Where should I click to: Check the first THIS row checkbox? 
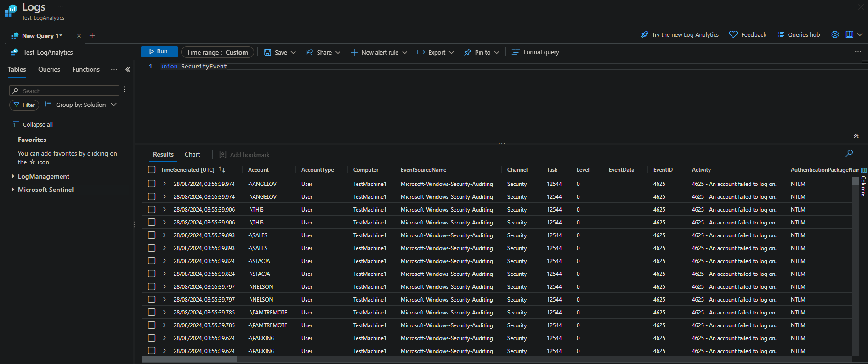click(x=152, y=209)
